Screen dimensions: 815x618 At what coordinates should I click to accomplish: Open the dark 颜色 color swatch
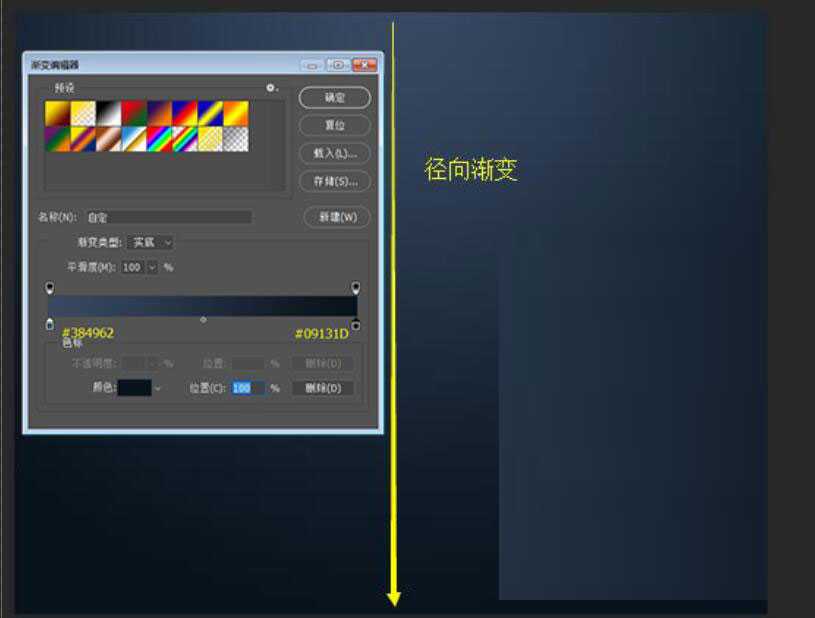[x=134, y=388]
